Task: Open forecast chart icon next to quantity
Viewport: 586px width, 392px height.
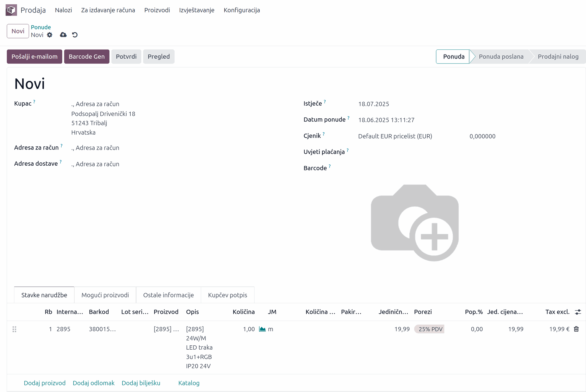Action: (x=262, y=329)
